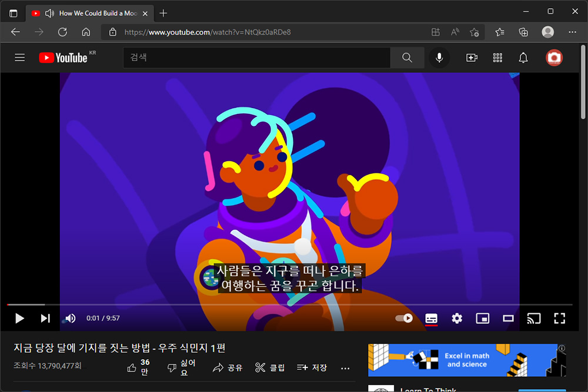The width and height of the screenshot is (588, 392).
Task: View notifications bell
Action: click(x=523, y=58)
